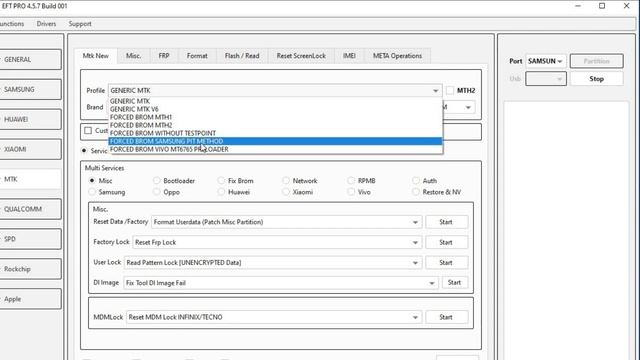Open the Port SAMSUN dropdown
The height and width of the screenshot is (360, 640).
click(546, 61)
